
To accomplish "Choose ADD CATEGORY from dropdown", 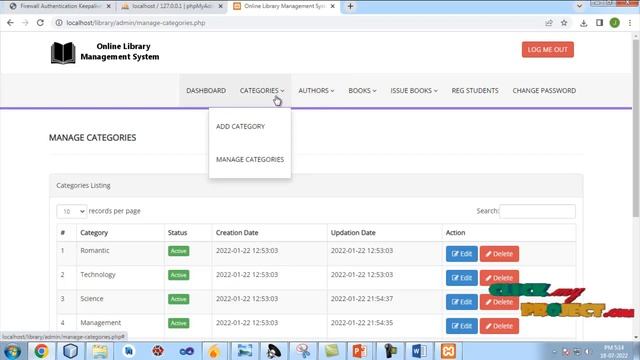I will (241, 127).
